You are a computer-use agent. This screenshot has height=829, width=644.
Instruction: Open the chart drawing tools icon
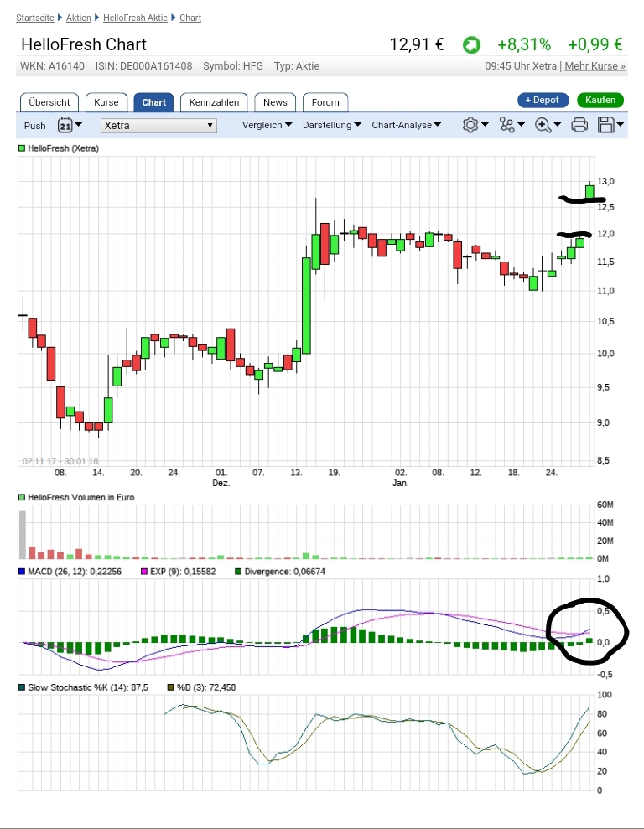coord(506,125)
